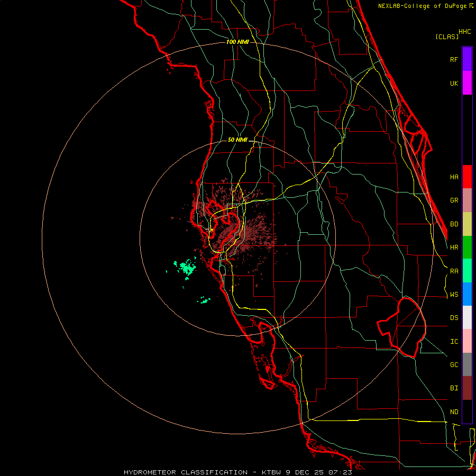476x476 pixels.
Task: Click the HR legend label
Action: coord(454,248)
